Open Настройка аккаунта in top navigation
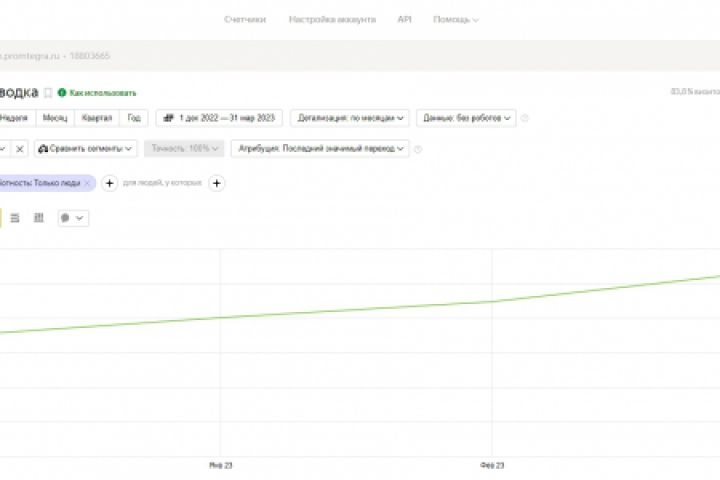 point(332,19)
